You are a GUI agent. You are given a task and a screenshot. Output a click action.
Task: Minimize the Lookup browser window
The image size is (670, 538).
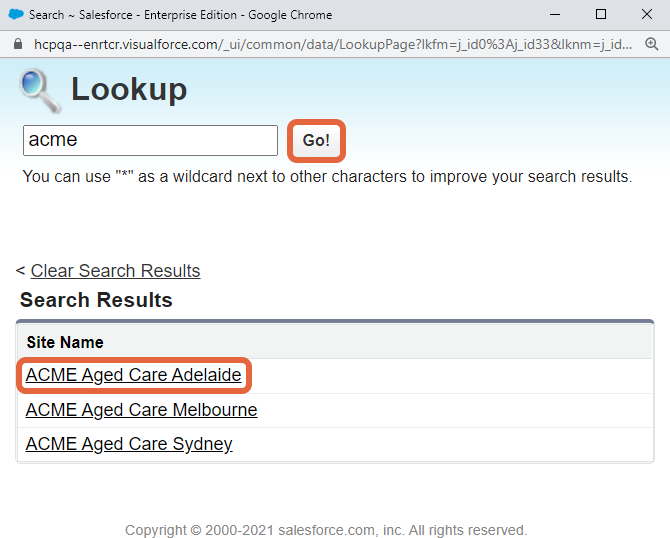pyautogui.click(x=555, y=15)
